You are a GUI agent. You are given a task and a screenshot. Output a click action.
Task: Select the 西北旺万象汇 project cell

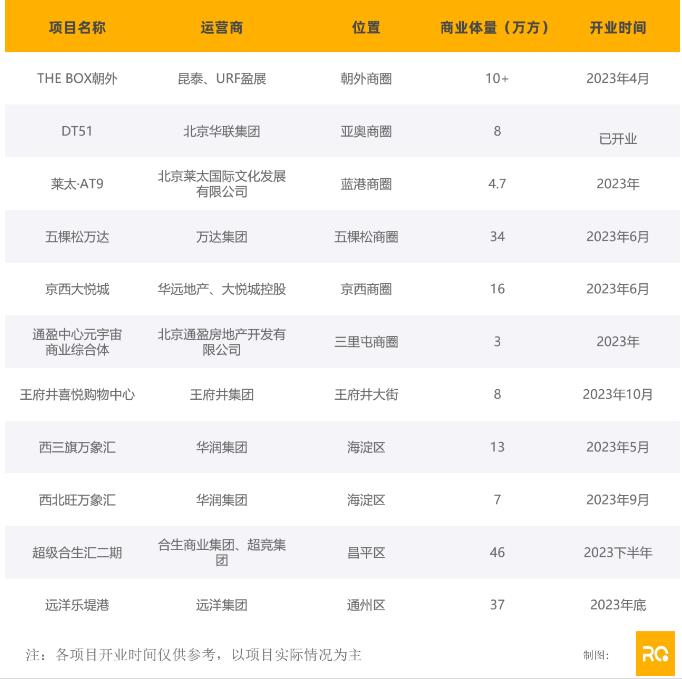(x=77, y=500)
